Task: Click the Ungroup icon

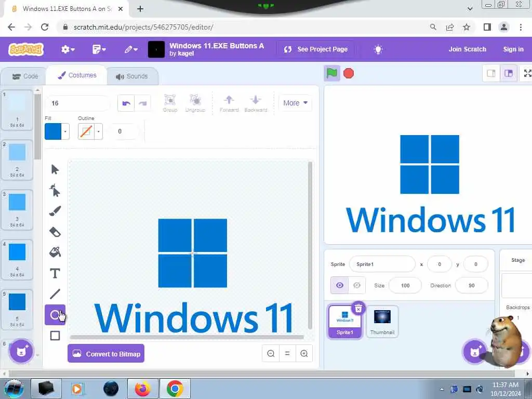Action: (195, 103)
